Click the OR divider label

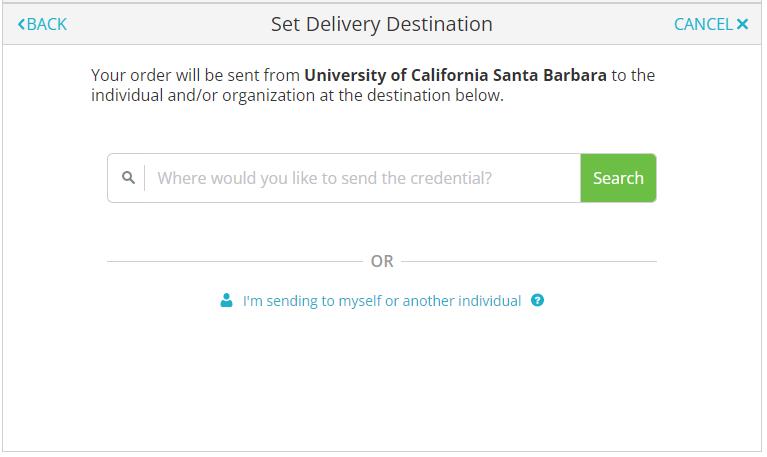[x=382, y=261]
